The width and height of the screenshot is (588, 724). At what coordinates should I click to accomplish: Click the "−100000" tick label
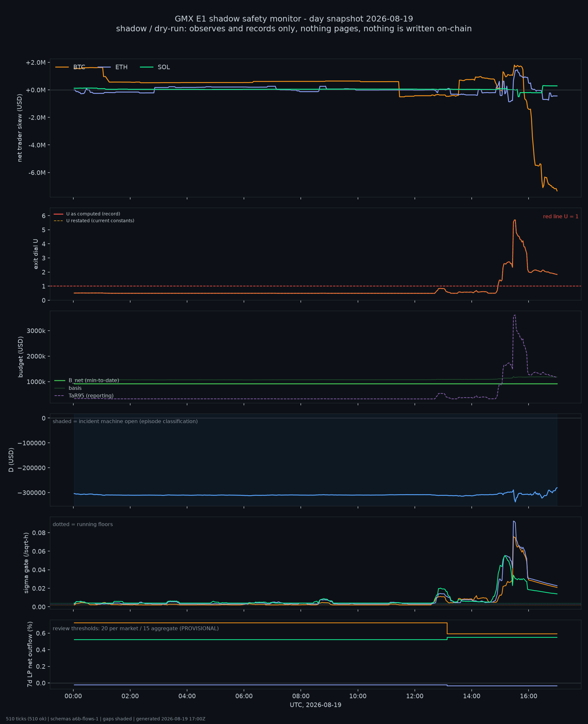coord(32,443)
